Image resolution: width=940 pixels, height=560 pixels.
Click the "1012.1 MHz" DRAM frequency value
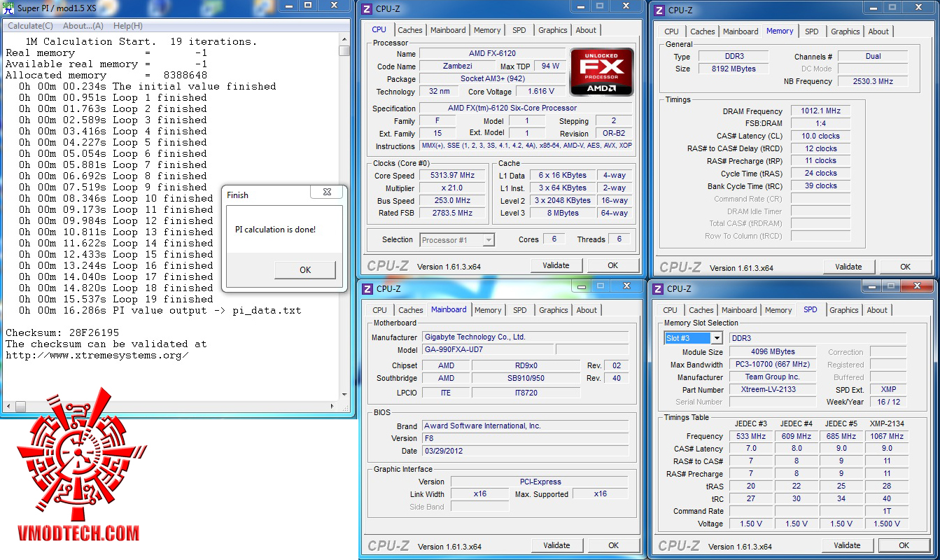[x=820, y=111]
